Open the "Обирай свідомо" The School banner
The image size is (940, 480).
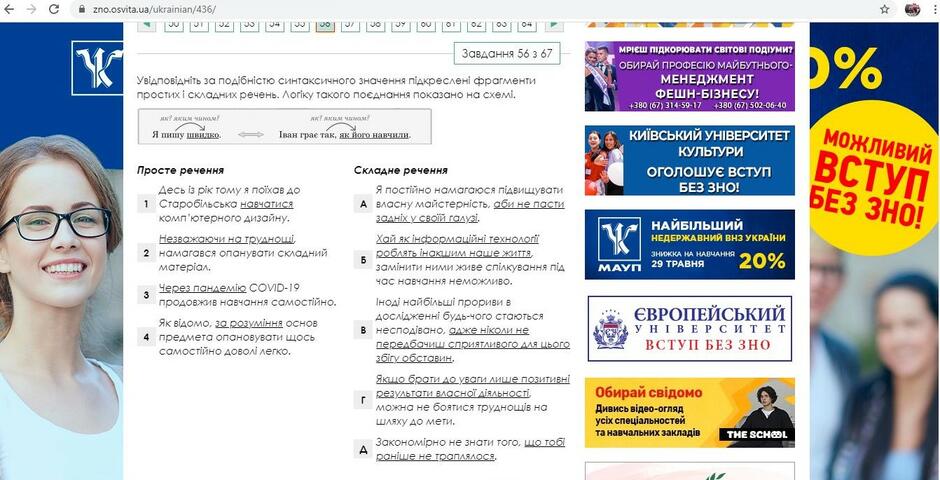click(689, 413)
